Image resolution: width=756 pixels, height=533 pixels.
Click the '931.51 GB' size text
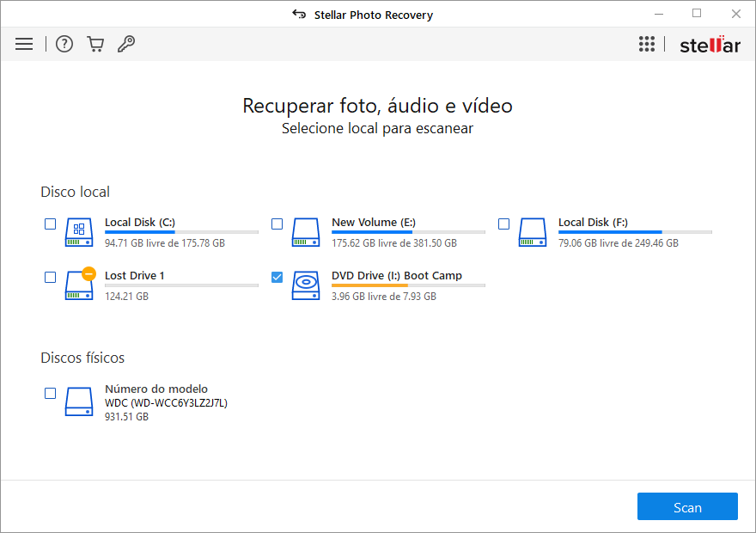pos(127,417)
